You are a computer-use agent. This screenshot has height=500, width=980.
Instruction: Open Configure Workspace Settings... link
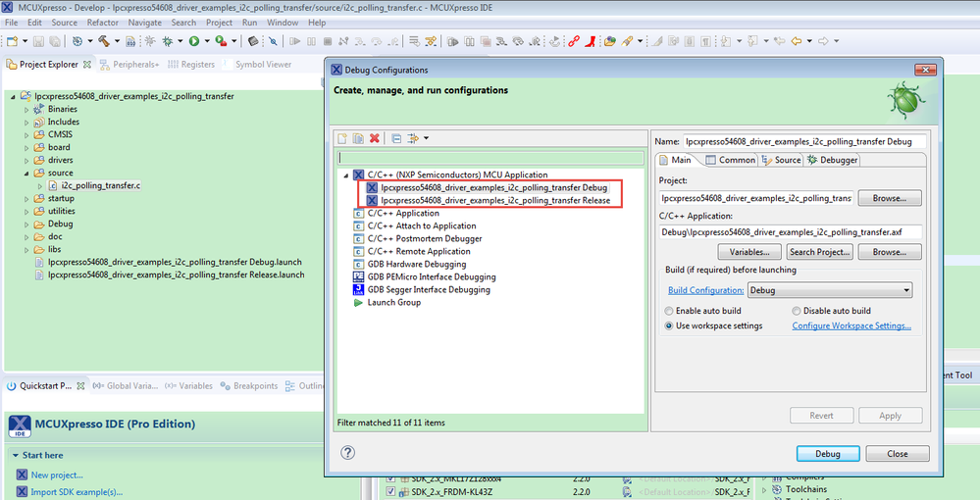click(x=851, y=325)
